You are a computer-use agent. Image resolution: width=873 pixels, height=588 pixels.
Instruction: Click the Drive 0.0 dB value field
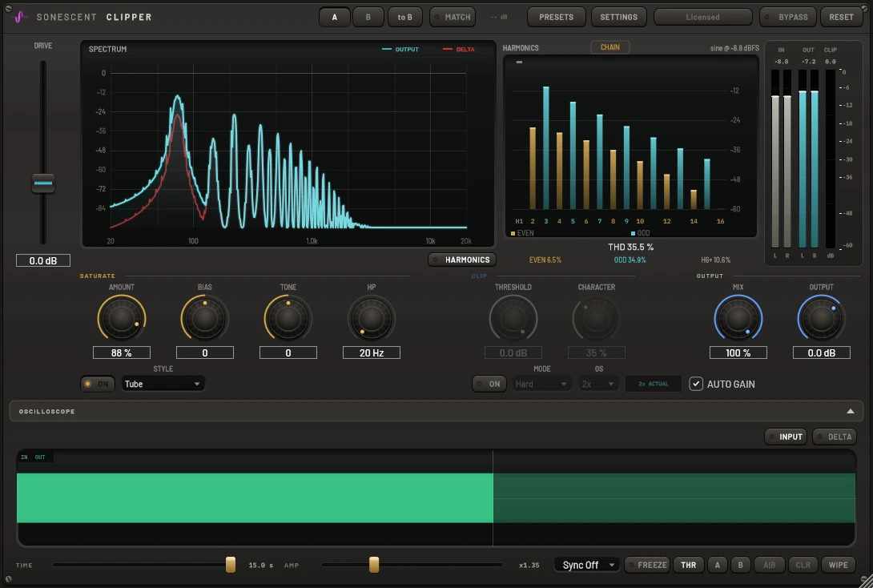point(43,260)
